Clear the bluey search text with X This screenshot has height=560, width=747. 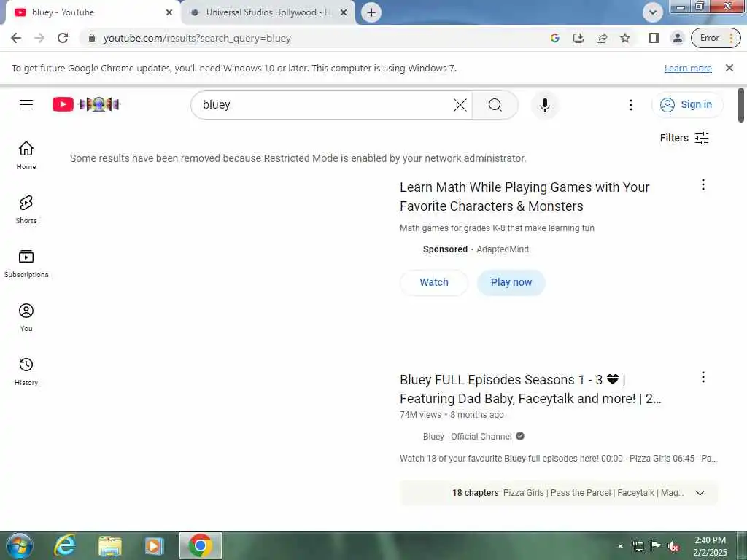pos(460,105)
